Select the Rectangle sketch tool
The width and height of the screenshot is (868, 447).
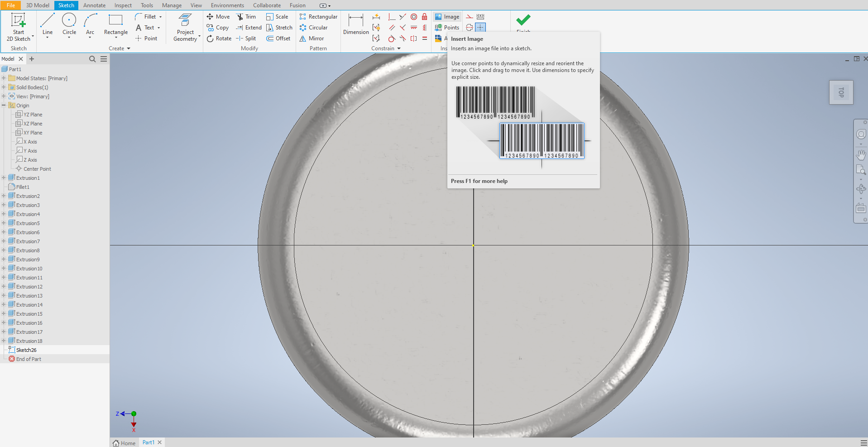click(x=116, y=25)
